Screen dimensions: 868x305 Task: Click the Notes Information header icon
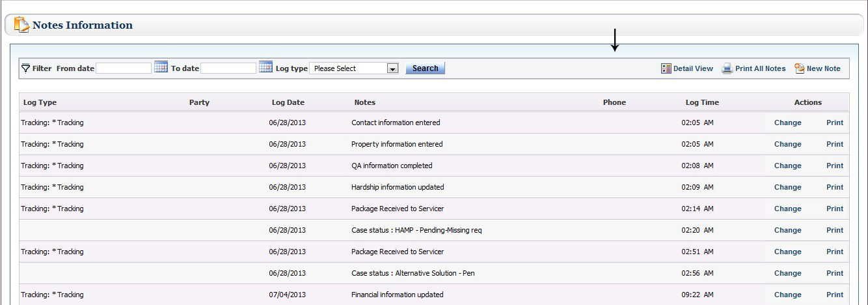[x=21, y=25]
